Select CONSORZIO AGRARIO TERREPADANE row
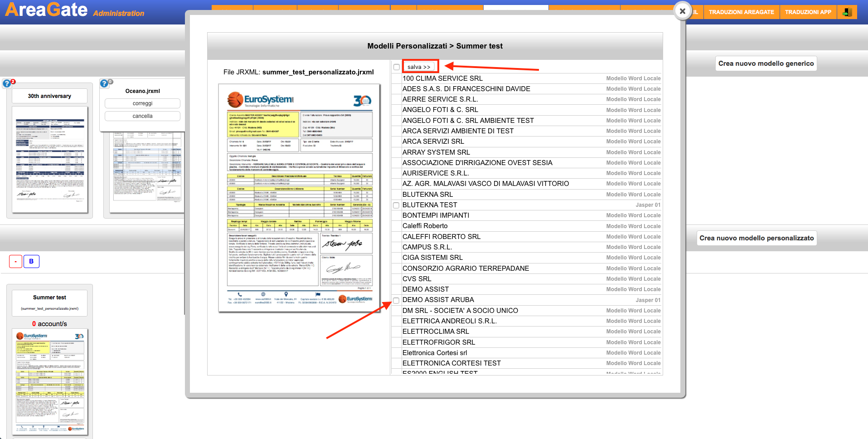 [x=526, y=268]
